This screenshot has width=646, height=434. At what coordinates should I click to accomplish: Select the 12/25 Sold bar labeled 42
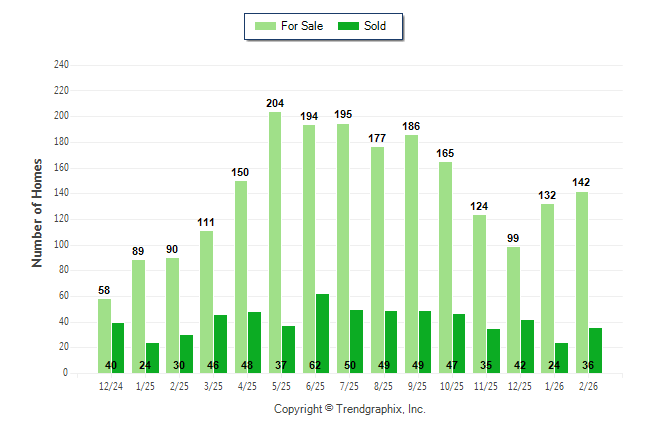[x=527, y=346]
